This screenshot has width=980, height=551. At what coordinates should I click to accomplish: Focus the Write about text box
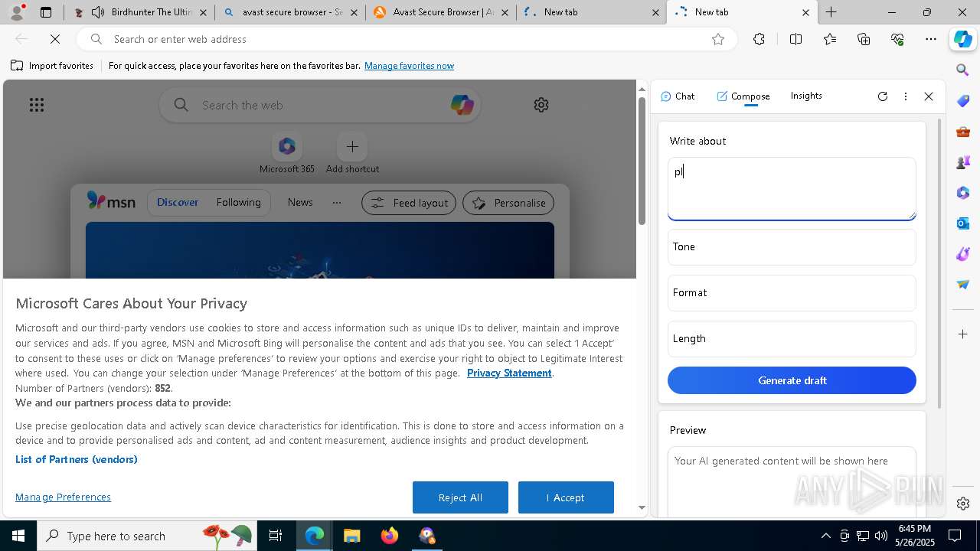[x=792, y=188]
